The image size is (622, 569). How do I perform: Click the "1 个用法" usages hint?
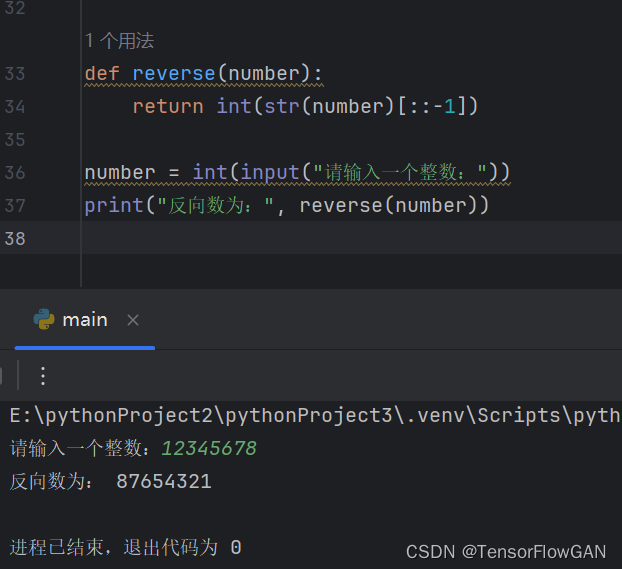click(x=119, y=40)
